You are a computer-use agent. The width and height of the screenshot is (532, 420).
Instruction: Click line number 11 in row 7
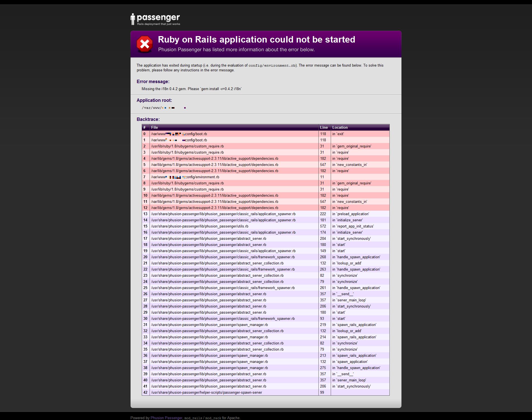322,177
